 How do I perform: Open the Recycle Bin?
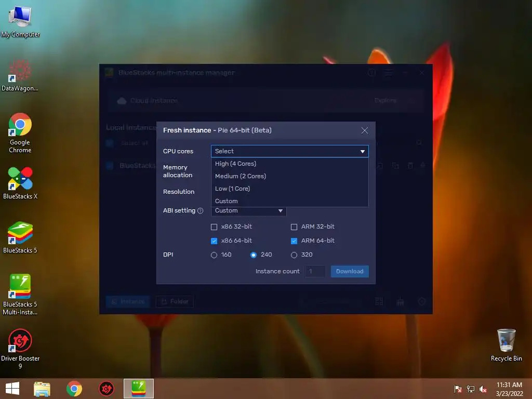(506, 345)
